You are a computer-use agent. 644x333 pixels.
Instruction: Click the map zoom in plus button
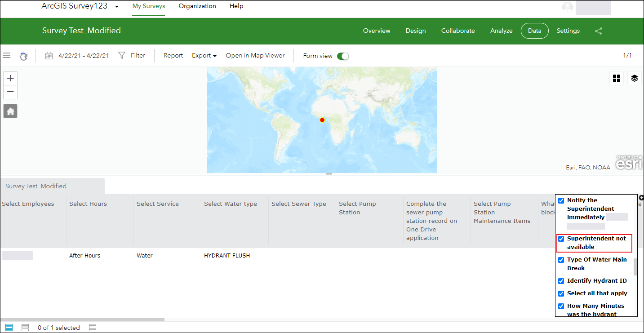click(10, 78)
